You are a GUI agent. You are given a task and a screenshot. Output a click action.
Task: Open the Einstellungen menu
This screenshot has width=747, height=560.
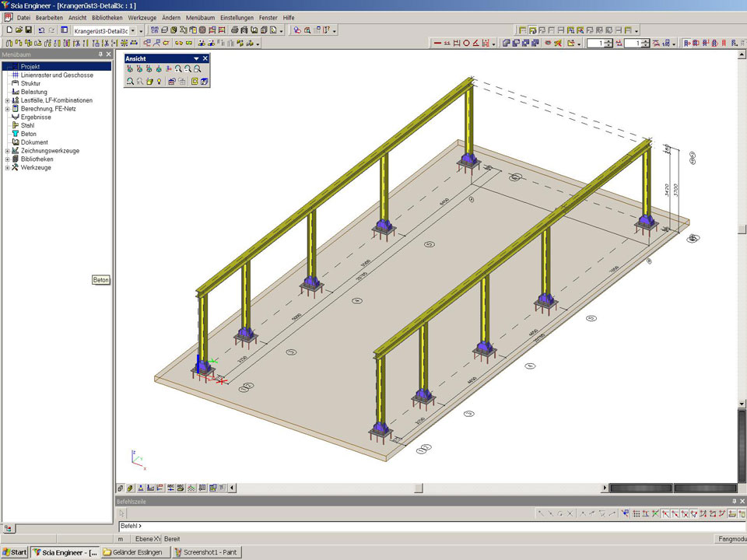coord(237,17)
